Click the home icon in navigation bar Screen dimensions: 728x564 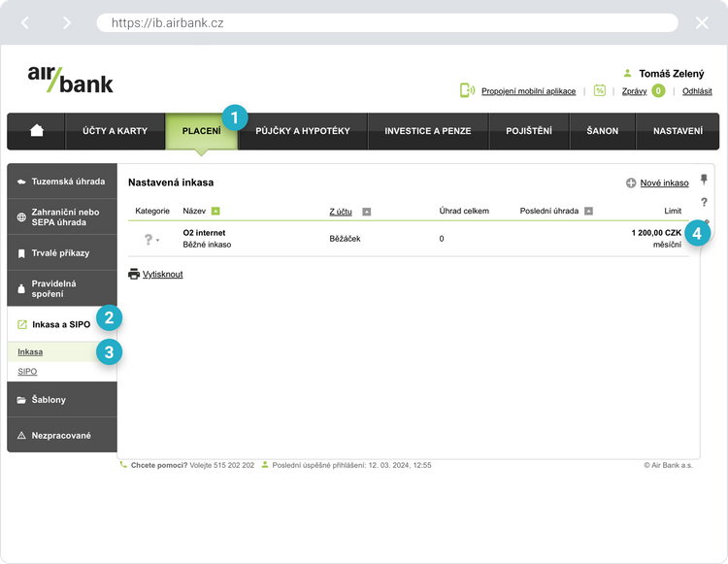[37, 131]
